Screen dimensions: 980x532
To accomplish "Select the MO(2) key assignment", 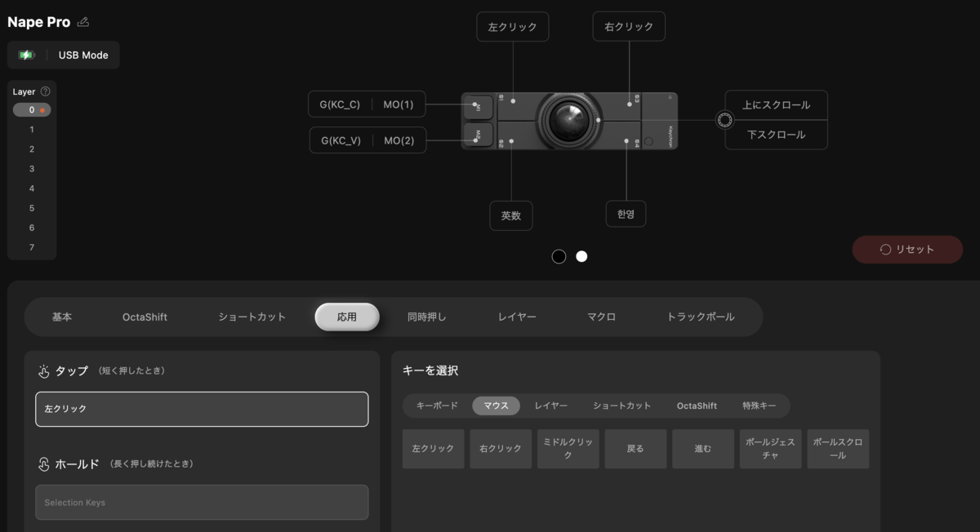I will click(x=399, y=140).
